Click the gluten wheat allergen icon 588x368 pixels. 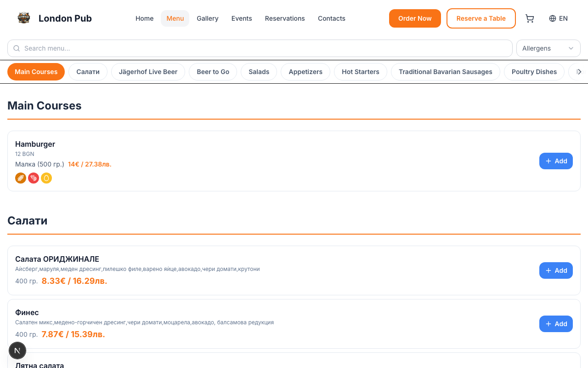coord(21,178)
